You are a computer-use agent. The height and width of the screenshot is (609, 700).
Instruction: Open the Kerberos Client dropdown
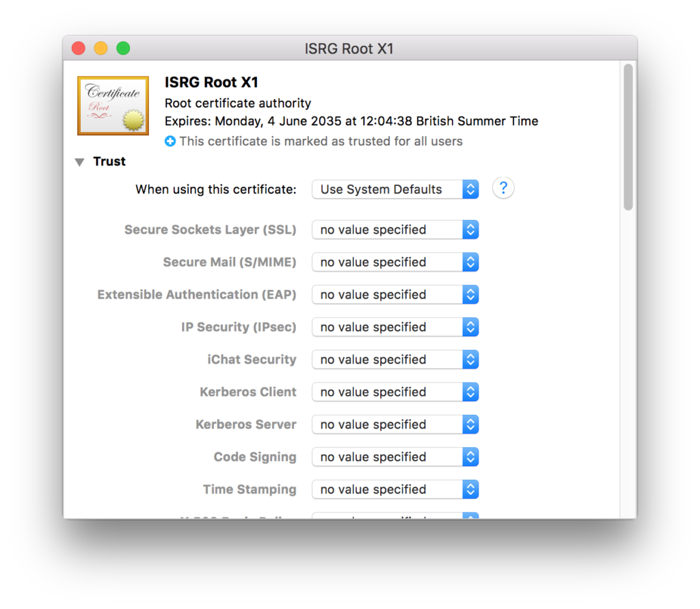[395, 392]
